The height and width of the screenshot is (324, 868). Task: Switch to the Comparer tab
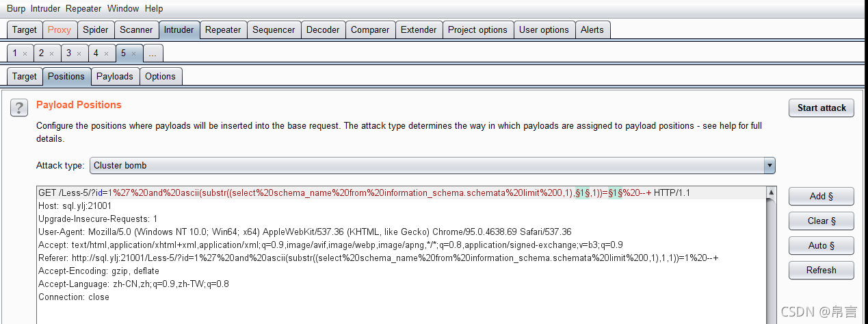pos(370,29)
